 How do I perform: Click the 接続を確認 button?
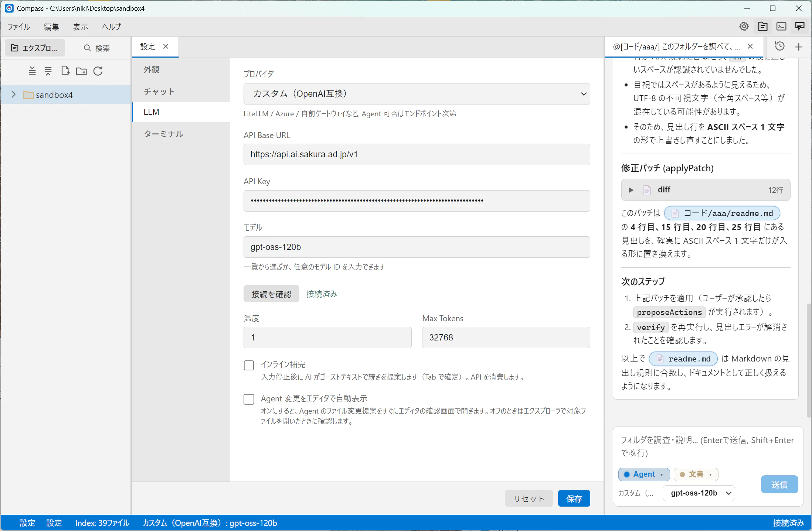click(271, 294)
